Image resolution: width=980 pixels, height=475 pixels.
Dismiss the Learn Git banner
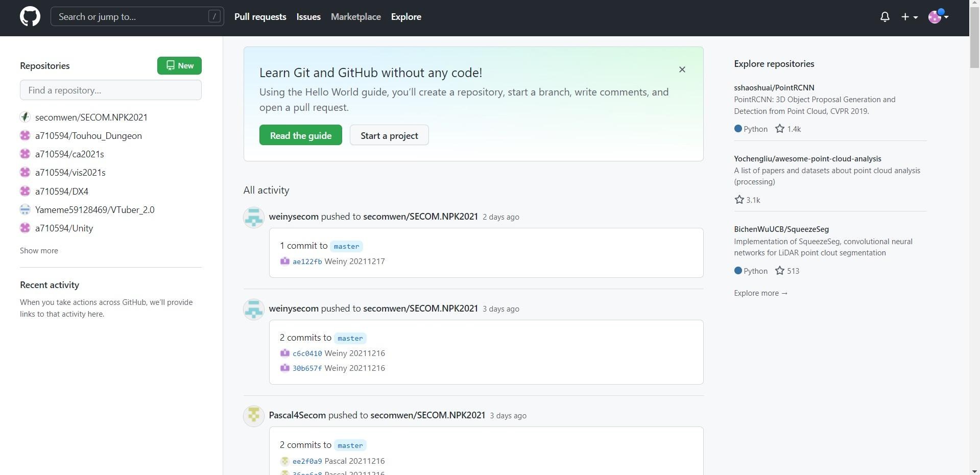[x=682, y=69]
